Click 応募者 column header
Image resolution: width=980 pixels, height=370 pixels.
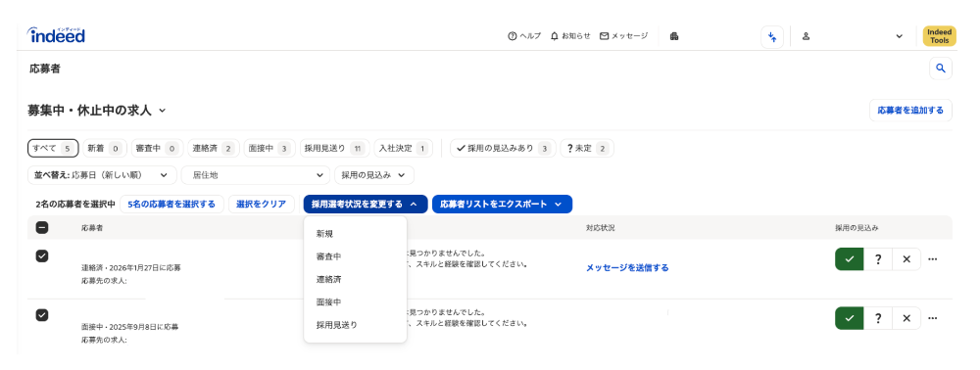92,228
